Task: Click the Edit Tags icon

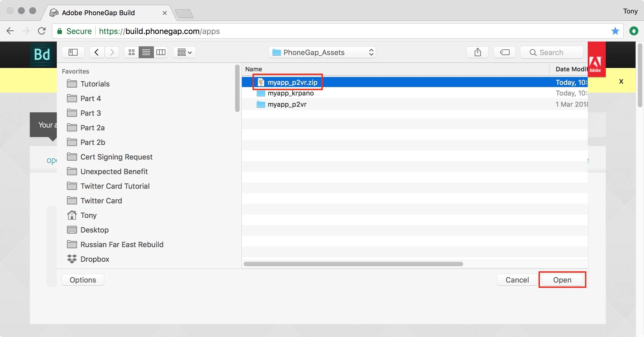Action: 505,52
